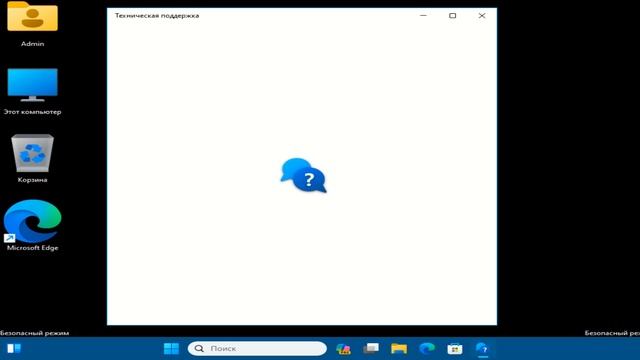
Task: Close the Техническая поддержка window
Action: 482,16
